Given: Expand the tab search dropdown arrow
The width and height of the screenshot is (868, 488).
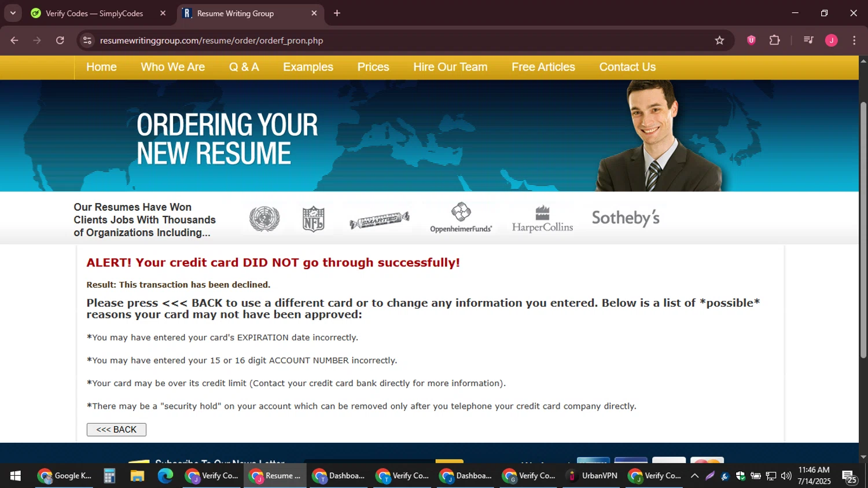Looking at the screenshot, I should 13,13.
